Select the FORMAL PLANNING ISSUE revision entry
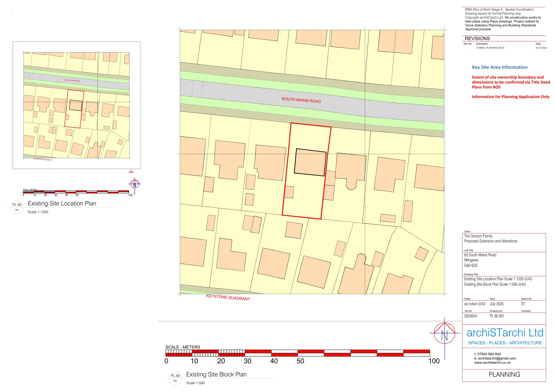The width and height of the screenshot is (555, 392). (490, 48)
